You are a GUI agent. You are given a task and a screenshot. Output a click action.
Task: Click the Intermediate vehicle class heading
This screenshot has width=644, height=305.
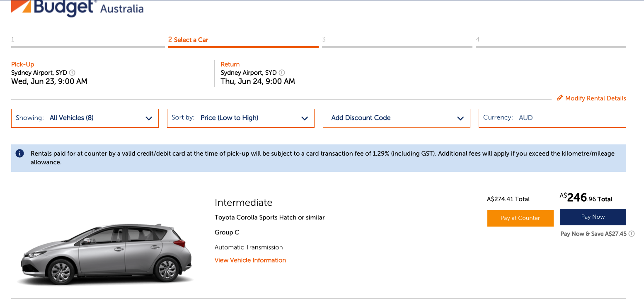tap(243, 203)
